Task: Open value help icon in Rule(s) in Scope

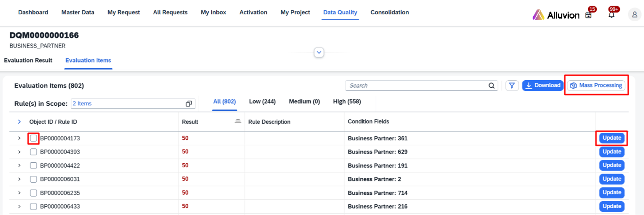Action: click(189, 103)
